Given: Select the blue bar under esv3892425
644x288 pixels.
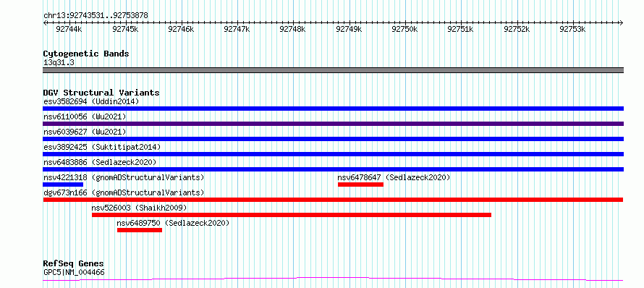Looking at the screenshot, I should click(x=333, y=154).
